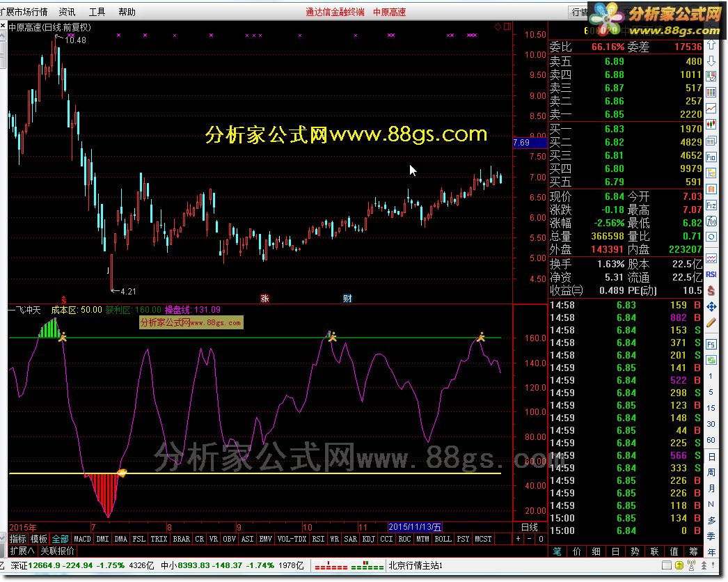Viewport: 728px width, 582px height.
Task: Open the 帮助 menu
Action: pos(127,12)
